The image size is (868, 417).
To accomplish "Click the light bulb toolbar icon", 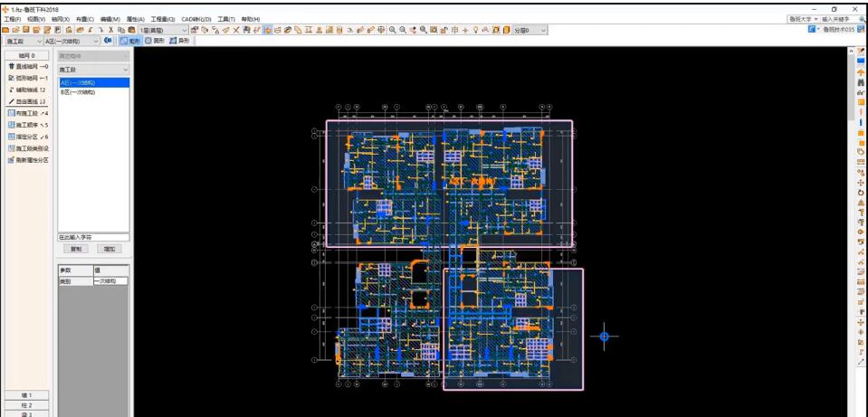I will pos(475,30).
